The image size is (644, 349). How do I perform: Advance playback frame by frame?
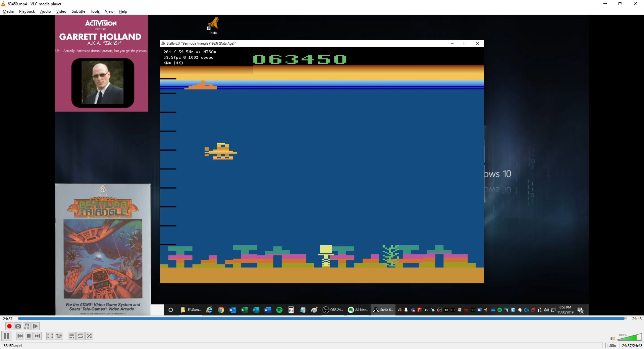pyautogui.click(x=36, y=326)
